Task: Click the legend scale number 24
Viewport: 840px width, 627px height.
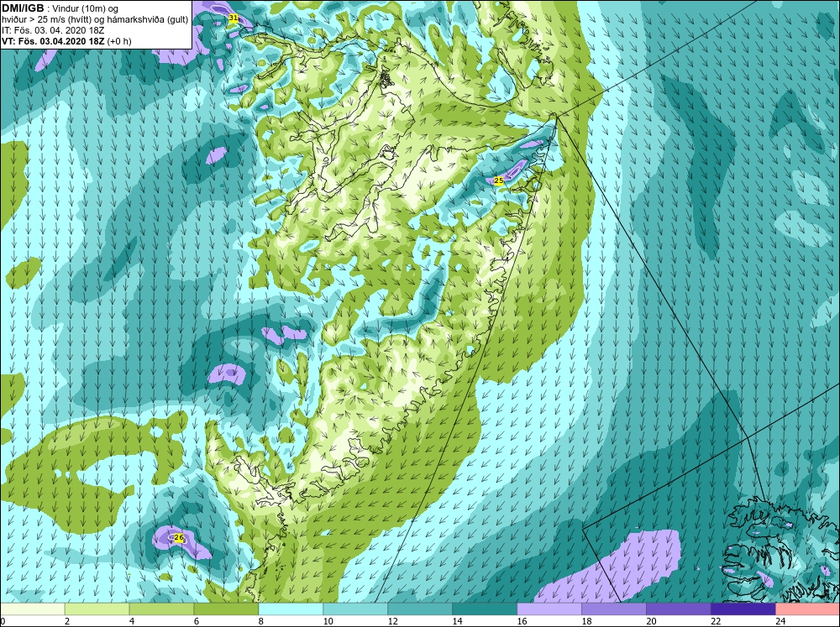Action: (780, 621)
